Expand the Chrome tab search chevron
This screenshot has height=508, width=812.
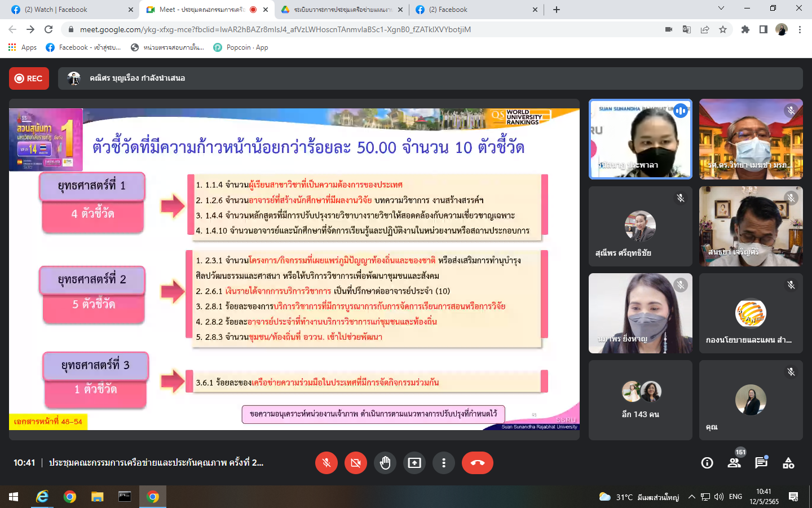coord(721,8)
